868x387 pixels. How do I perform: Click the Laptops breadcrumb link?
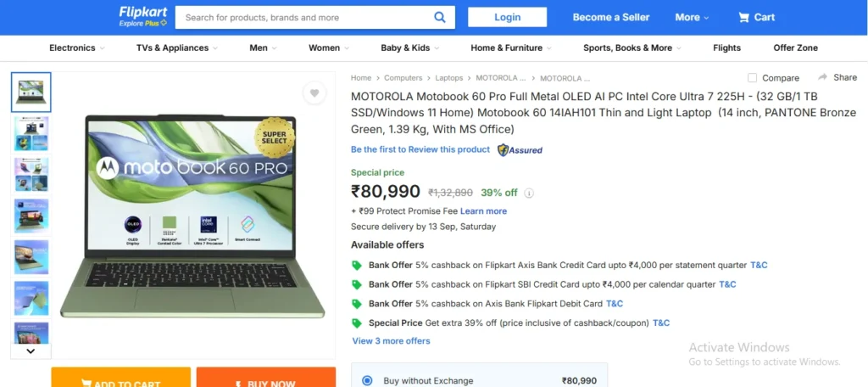pos(449,78)
